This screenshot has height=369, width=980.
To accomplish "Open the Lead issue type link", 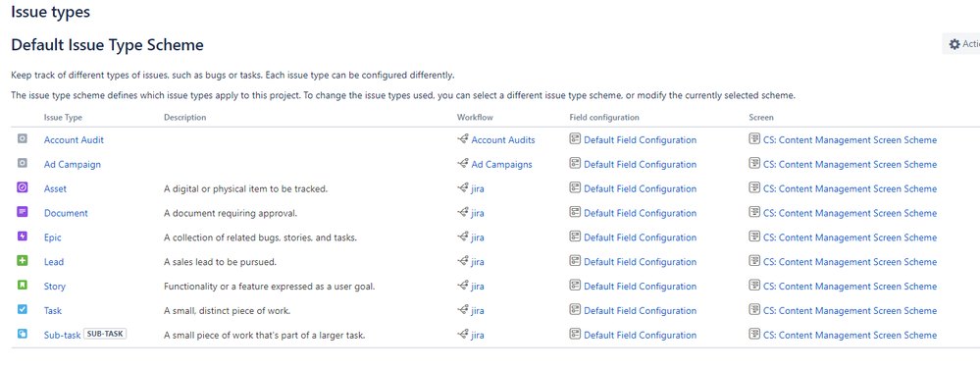I will (54, 262).
